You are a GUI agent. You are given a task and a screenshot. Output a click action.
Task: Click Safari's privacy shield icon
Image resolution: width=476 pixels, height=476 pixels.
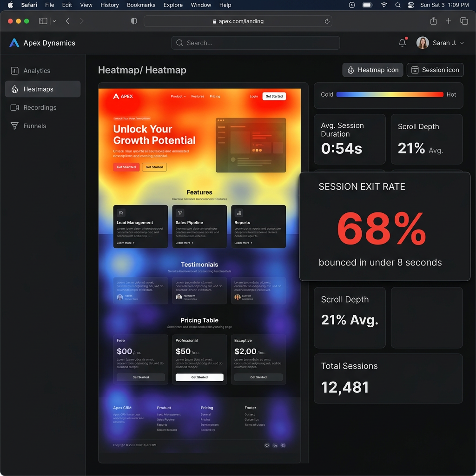pos(133,21)
